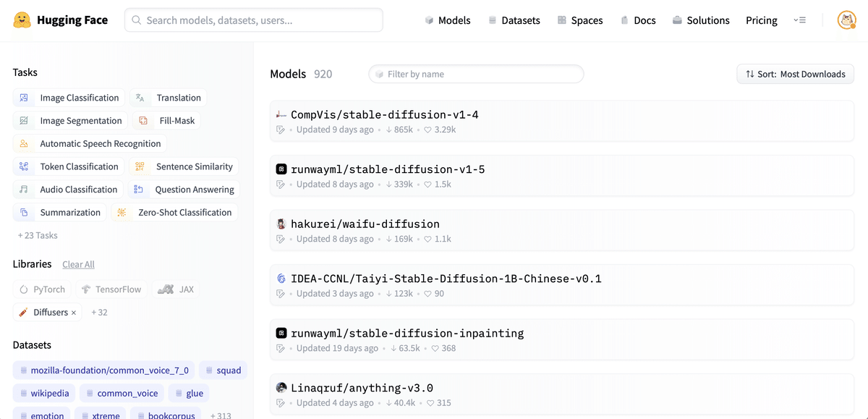Expand the +23 Tasks list
Viewport: 868px width, 419px height.
38,235
